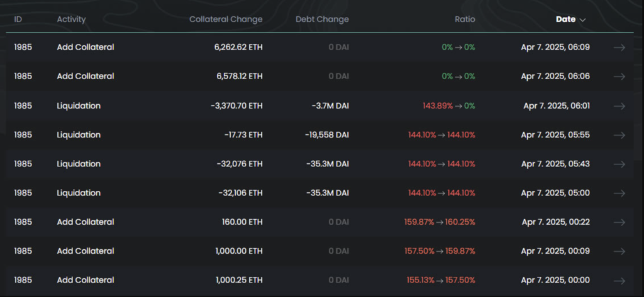Click the Activity column header
Viewport: 644px width, 297px height.
coord(71,19)
